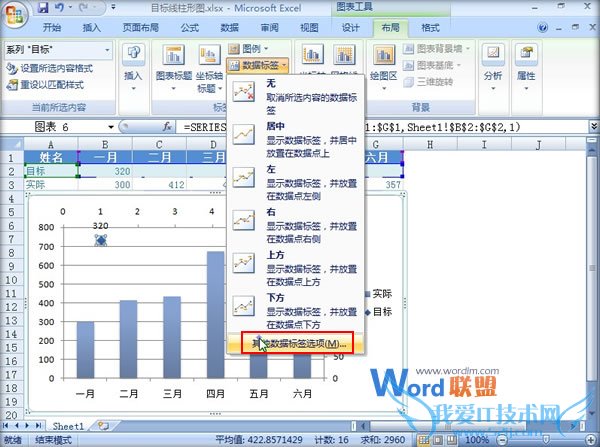Screen dimensions: 600x447
Task: Open the 图例 legend dropdown
Action: pos(249,49)
